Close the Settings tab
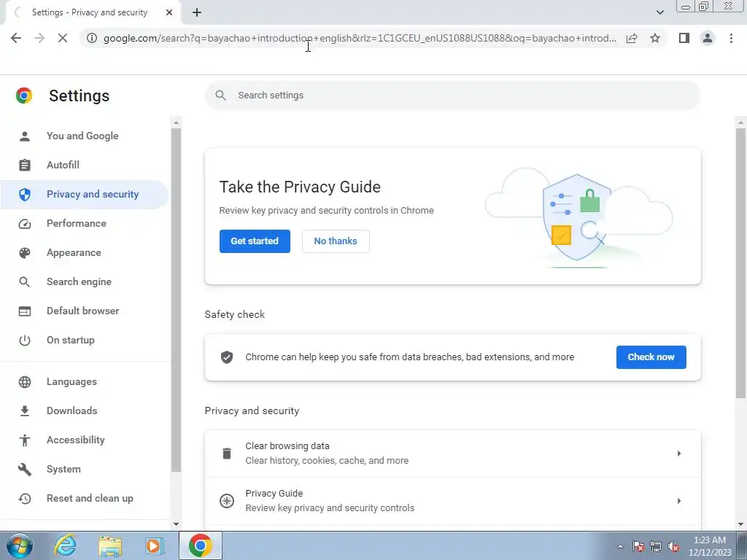This screenshot has height=560, width=747. click(169, 12)
